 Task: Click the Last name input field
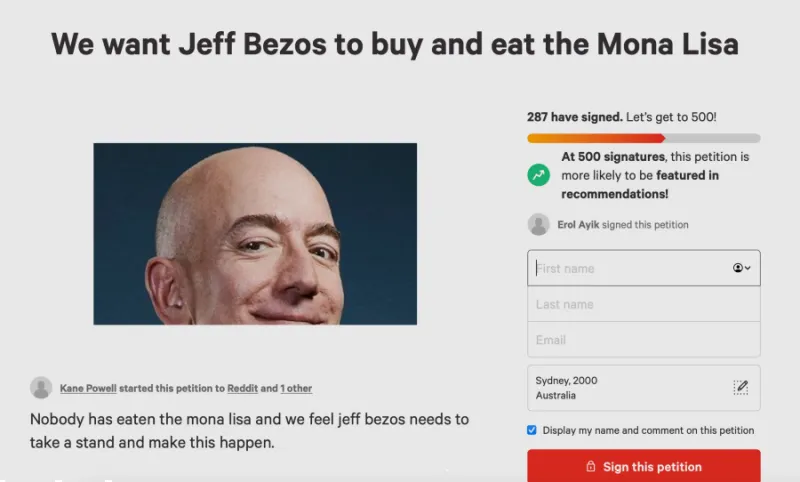click(x=644, y=304)
